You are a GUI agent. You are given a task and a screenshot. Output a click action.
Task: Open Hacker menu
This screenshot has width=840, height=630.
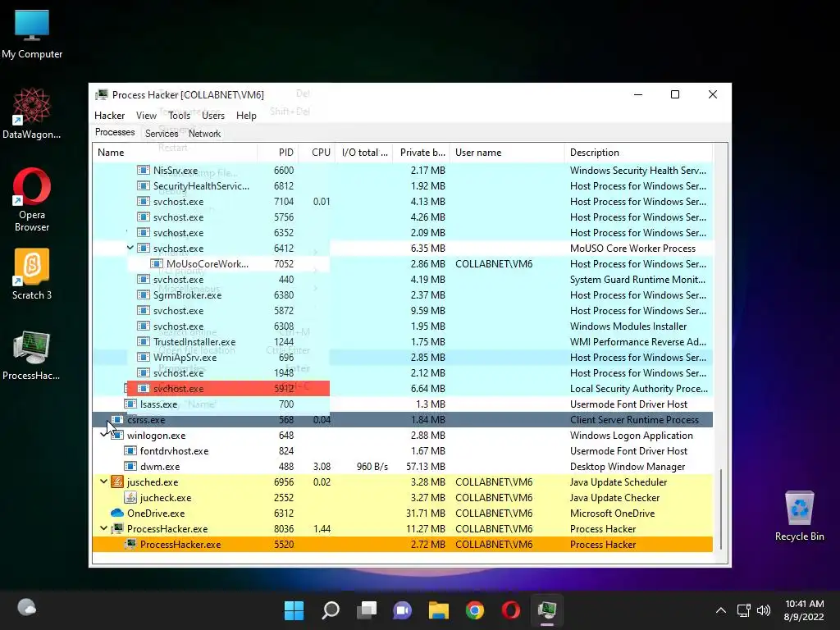109,115
